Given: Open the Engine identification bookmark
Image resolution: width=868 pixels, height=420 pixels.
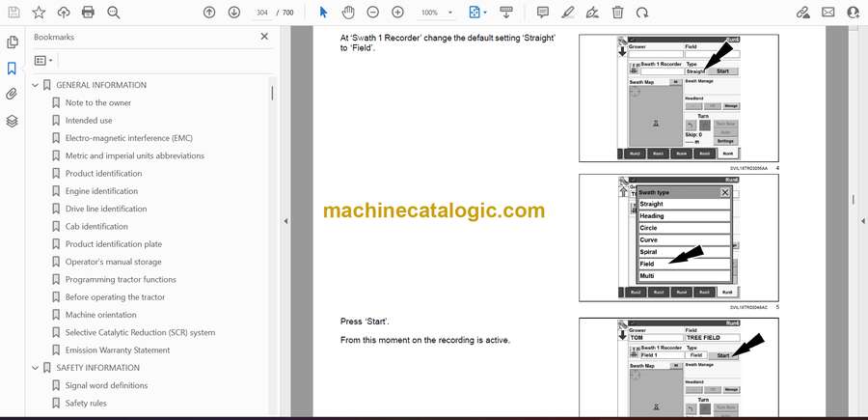Looking at the screenshot, I should pyautogui.click(x=101, y=191).
